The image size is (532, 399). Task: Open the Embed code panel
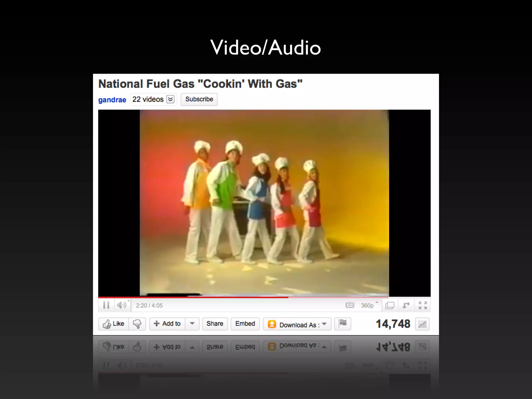pyautogui.click(x=245, y=324)
